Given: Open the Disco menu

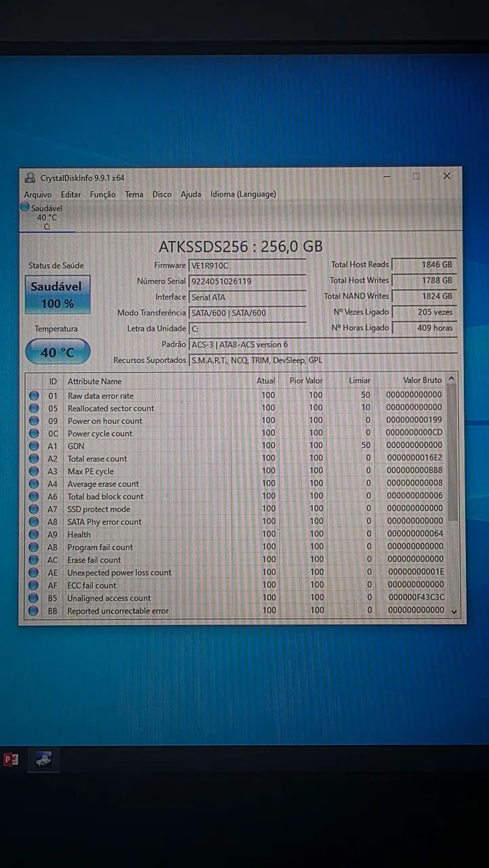Looking at the screenshot, I should (161, 195).
